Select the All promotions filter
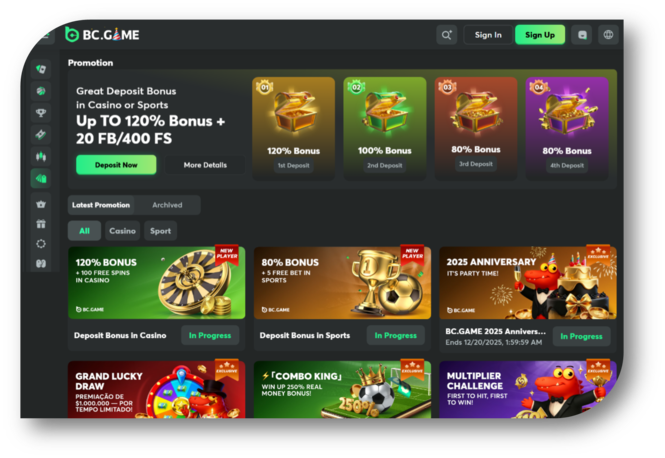The image size is (665, 458). pyautogui.click(x=84, y=231)
